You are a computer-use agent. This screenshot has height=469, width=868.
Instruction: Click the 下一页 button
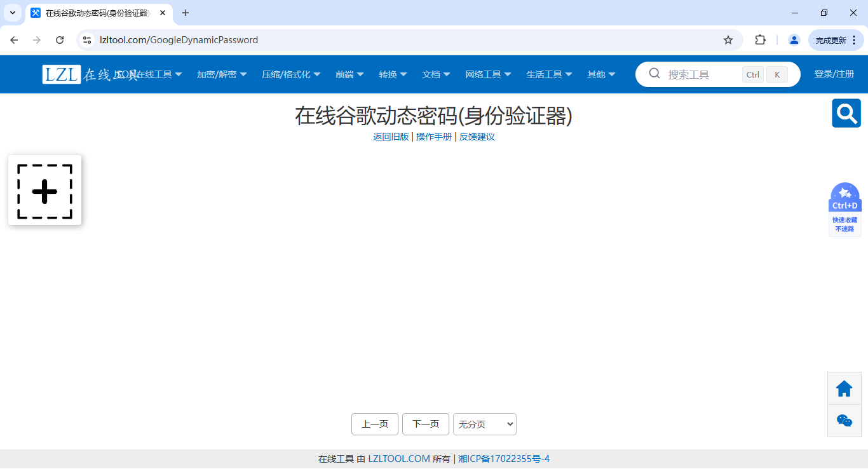(426, 424)
